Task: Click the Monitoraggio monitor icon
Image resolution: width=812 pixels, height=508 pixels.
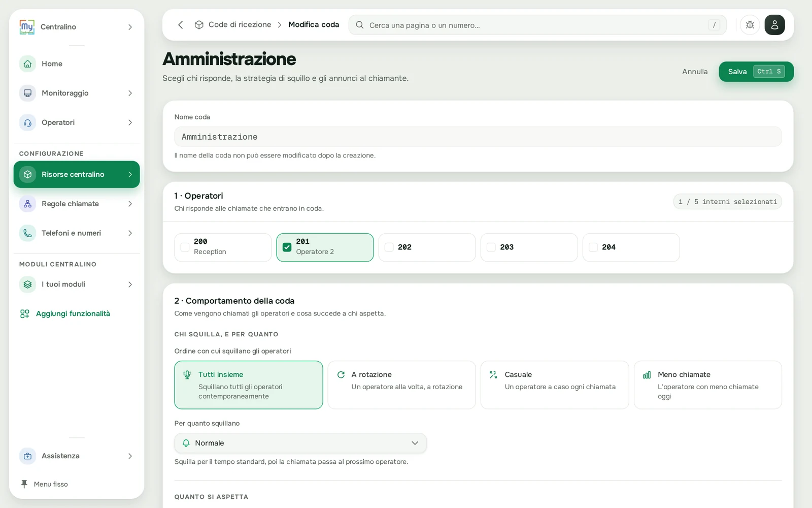Action: coord(27,93)
